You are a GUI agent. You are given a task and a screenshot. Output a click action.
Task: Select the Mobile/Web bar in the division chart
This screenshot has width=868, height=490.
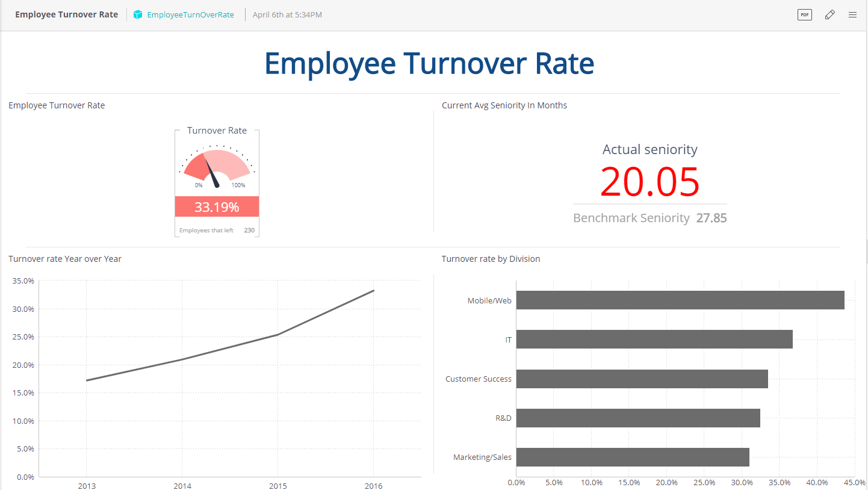680,300
